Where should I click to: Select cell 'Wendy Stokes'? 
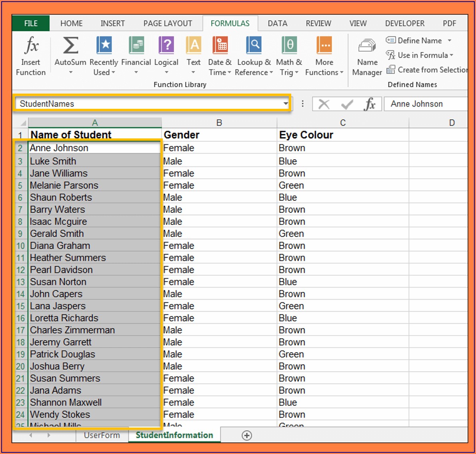pyautogui.click(x=95, y=414)
